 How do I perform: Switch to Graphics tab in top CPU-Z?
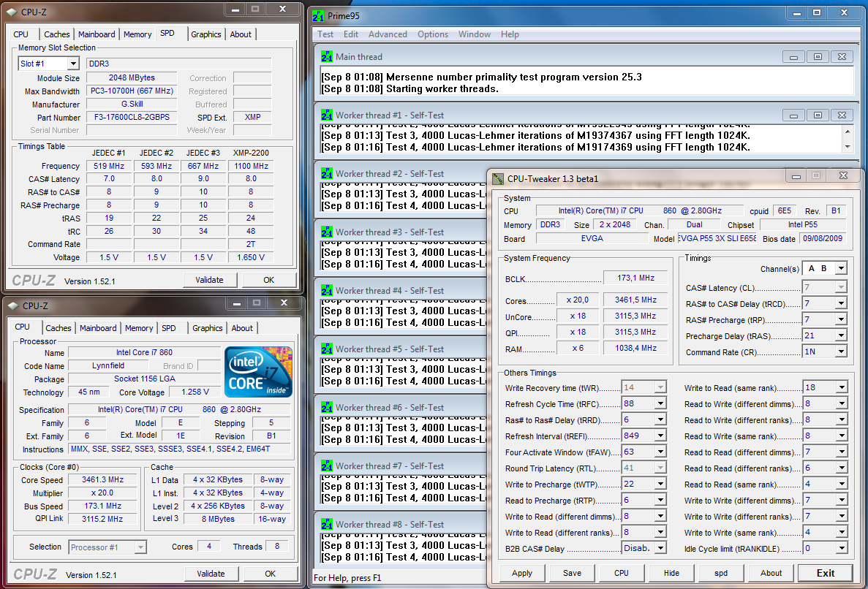pyautogui.click(x=206, y=34)
